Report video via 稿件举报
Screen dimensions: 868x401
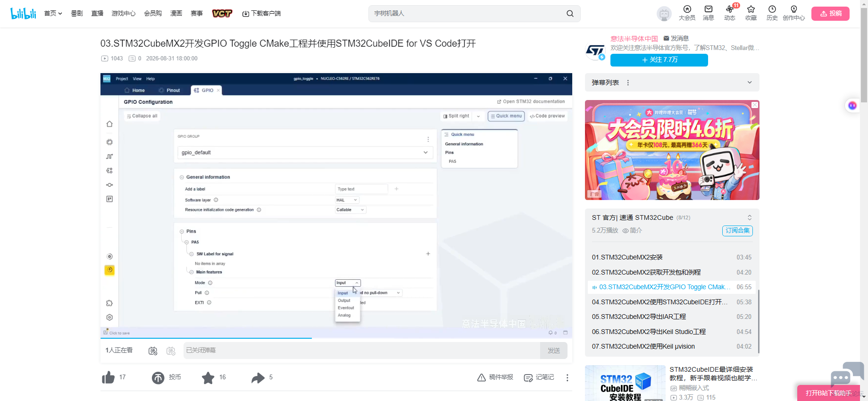(x=495, y=377)
